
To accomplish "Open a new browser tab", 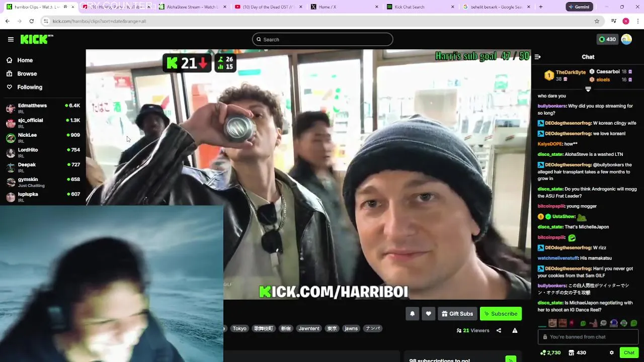I will point(541,7).
